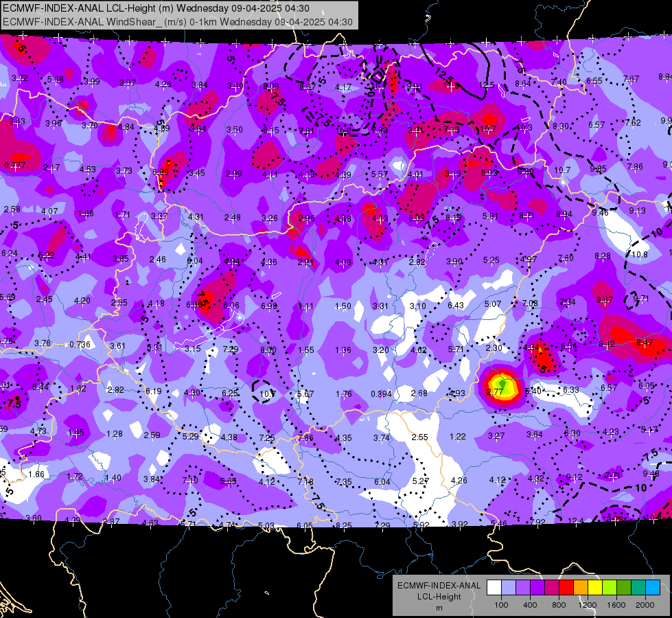Click the legend tick label 400
Screen dimensions: 672x618
pos(530,605)
